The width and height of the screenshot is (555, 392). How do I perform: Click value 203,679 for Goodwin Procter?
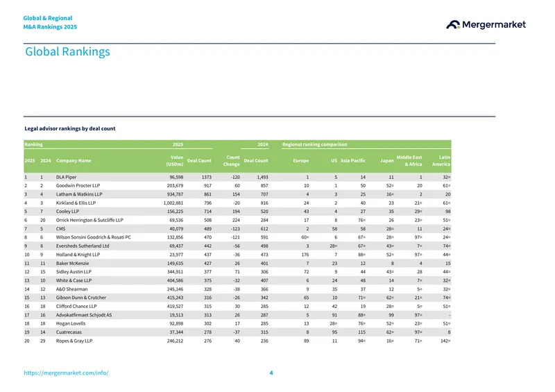(175, 185)
